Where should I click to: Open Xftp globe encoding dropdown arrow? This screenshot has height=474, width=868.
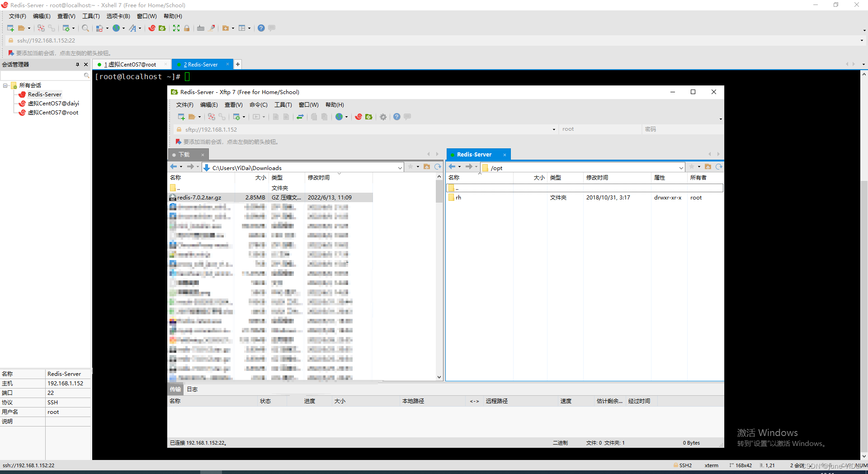pyautogui.click(x=346, y=117)
